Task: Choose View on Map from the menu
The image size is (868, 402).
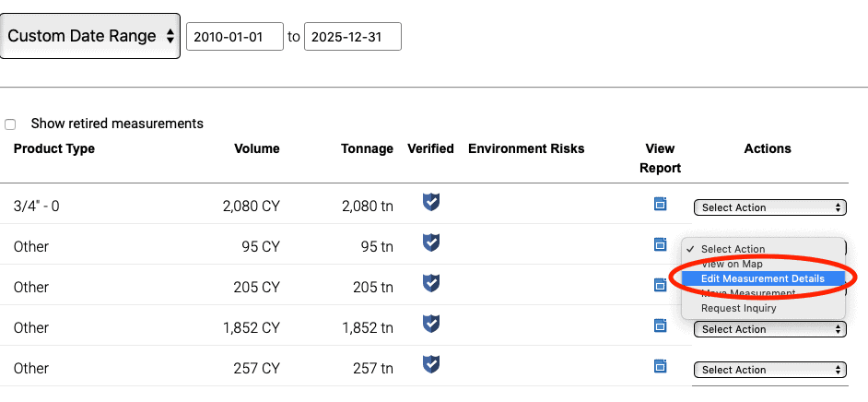Action: click(x=732, y=264)
